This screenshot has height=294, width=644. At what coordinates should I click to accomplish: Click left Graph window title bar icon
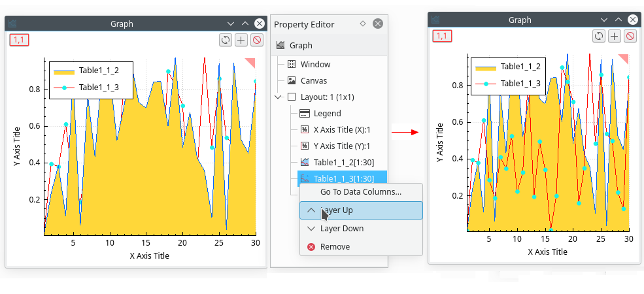[x=12, y=24]
